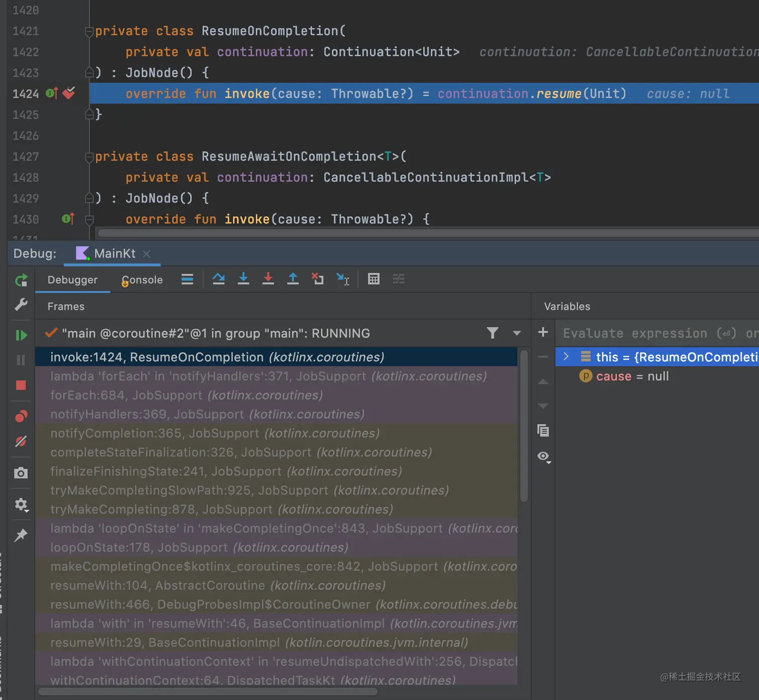Select frame resumeWith:104, AbstractCoroutine
Viewport: 759px width, 700px height.
276,586
